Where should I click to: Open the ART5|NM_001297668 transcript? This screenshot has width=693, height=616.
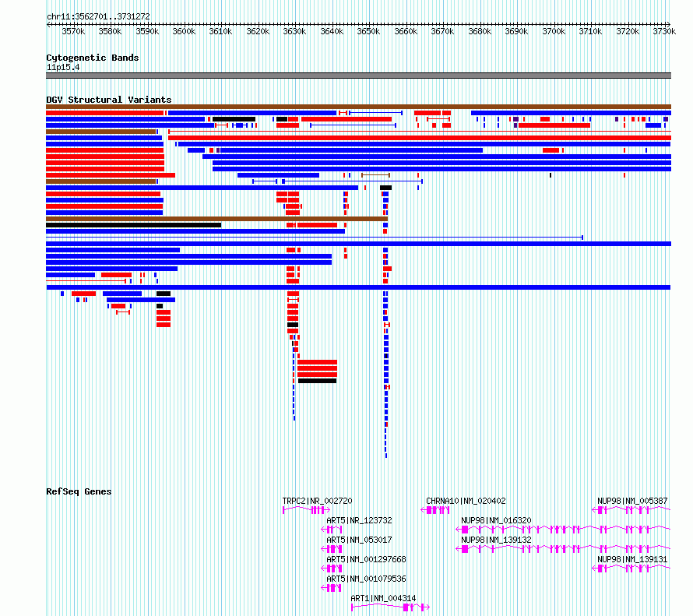(x=366, y=559)
